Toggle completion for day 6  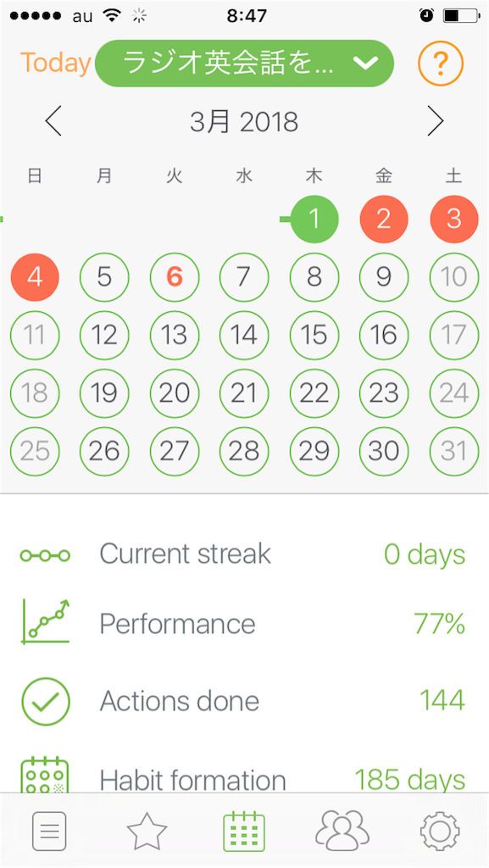175,277
